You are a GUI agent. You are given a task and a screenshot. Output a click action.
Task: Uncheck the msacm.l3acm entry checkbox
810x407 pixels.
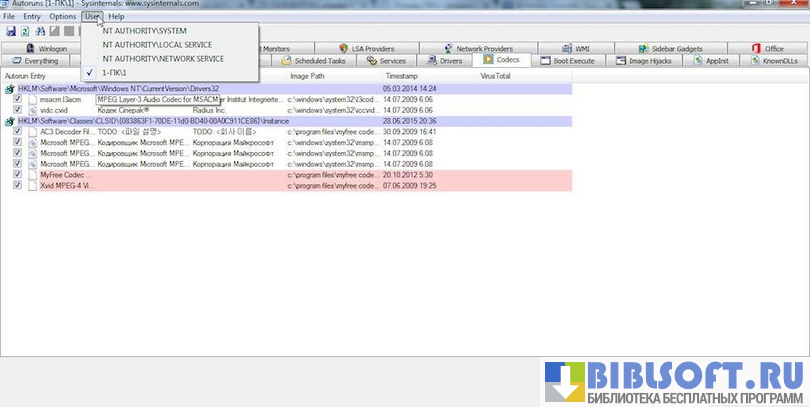(x=18, y=100)
